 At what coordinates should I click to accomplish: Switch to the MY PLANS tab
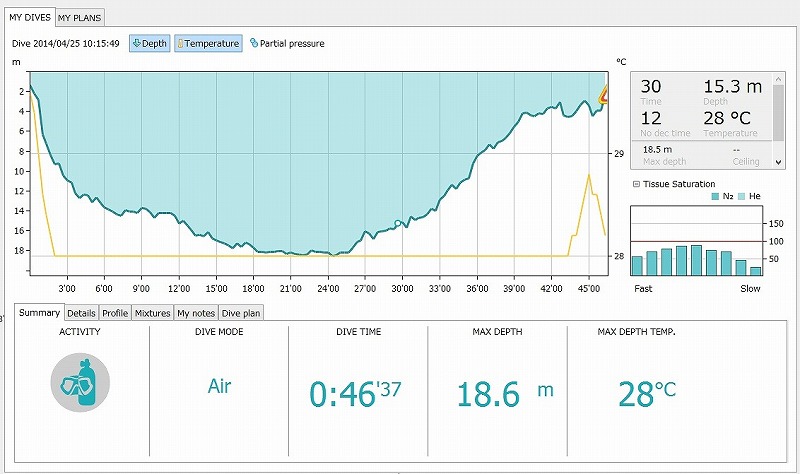click(x=78, y=18)
